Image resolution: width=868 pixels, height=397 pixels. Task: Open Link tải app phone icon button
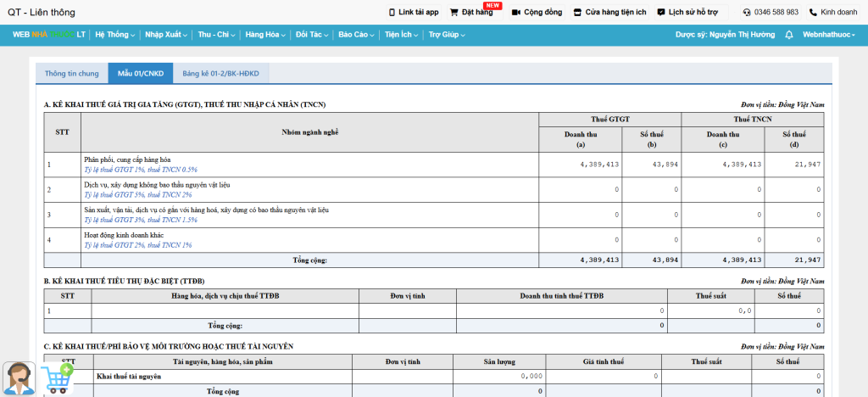[x=413, y=13]
